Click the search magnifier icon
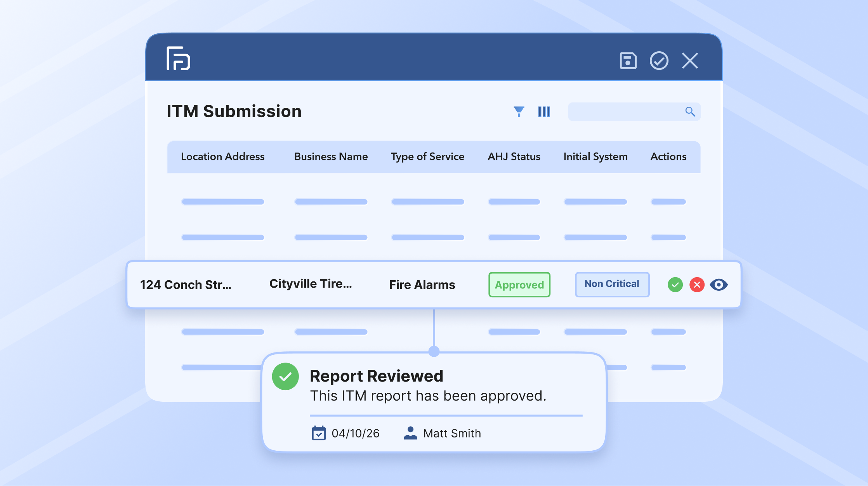The height and width of the screenshot is (486, 868). pos(690,112)
